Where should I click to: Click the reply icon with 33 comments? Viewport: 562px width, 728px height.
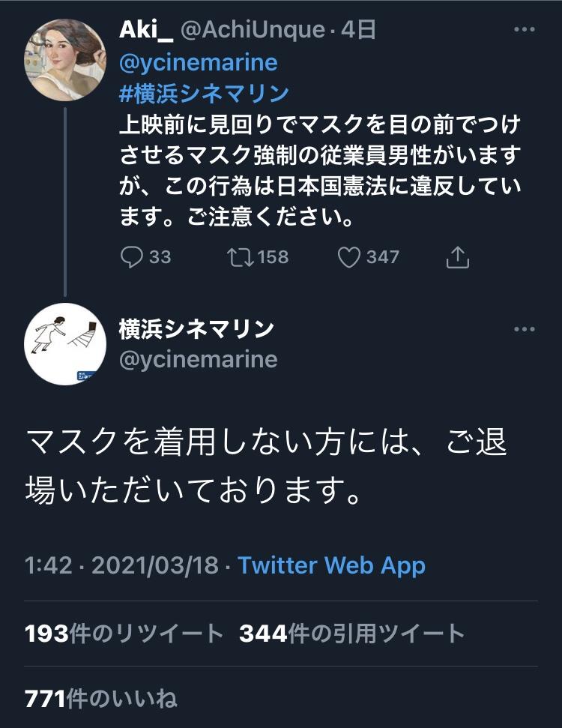click(131, 256)
